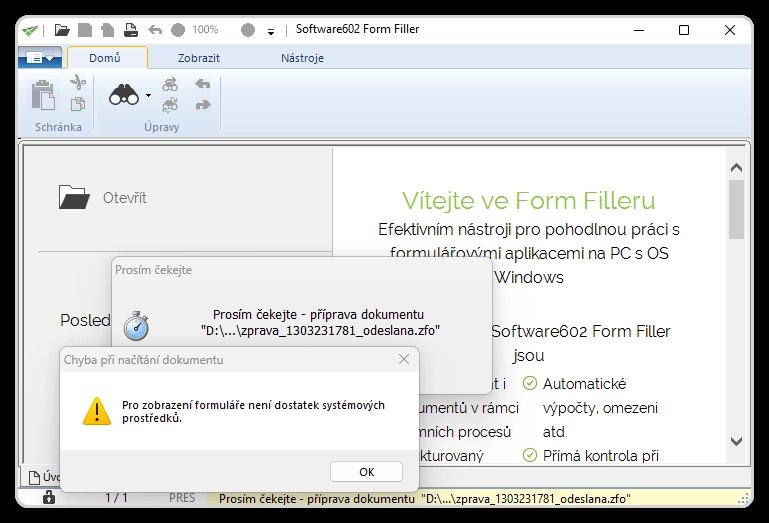Click the Software602 Form Filler window title
Screen dimensions: 769x523
click(357, 29)
